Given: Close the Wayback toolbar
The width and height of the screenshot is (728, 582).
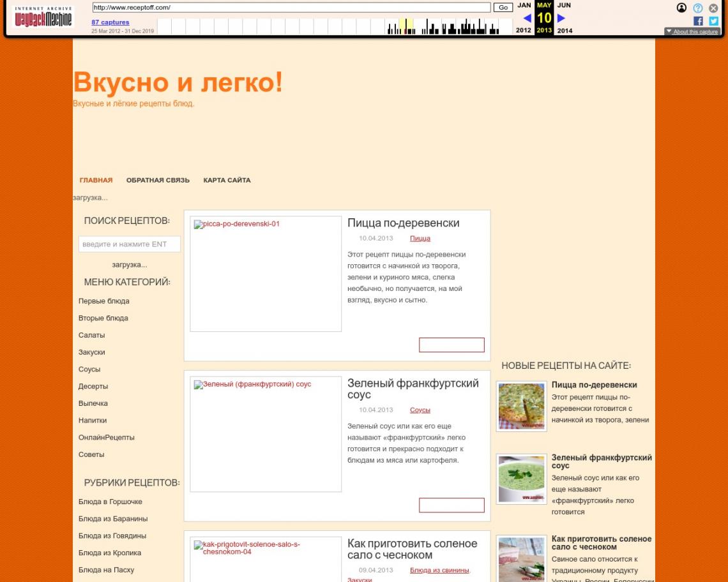Looking at the screenshot, I should [713, 8].
